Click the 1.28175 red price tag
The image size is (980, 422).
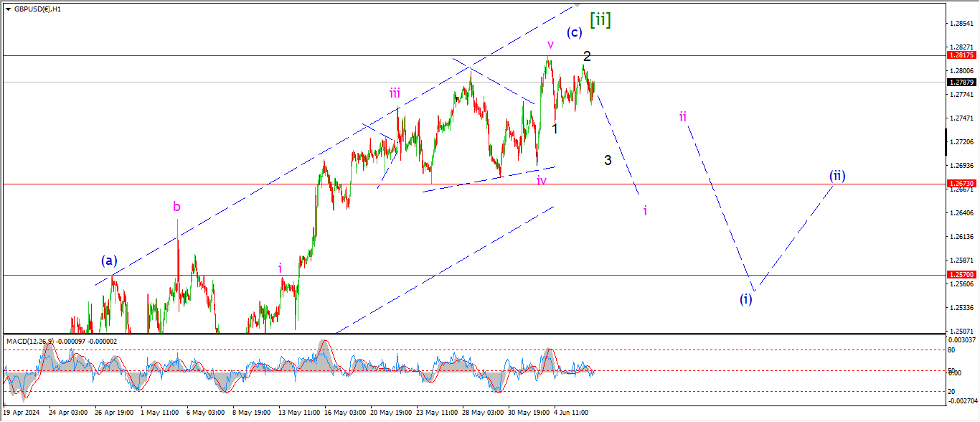click(961, 55)
